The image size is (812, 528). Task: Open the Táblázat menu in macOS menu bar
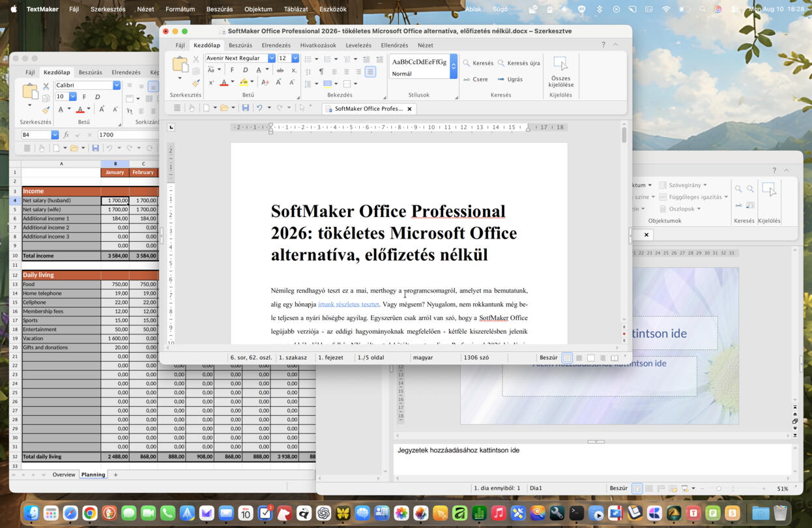296,9
